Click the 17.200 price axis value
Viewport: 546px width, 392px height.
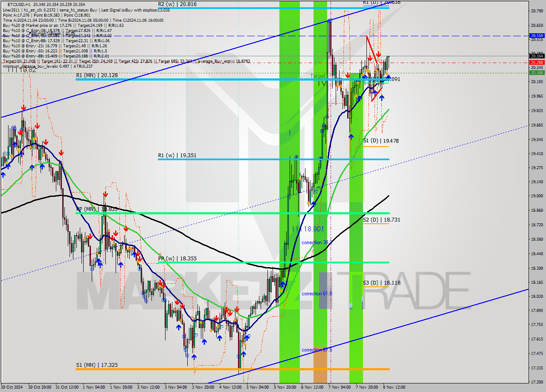click(x=537, y=382)
